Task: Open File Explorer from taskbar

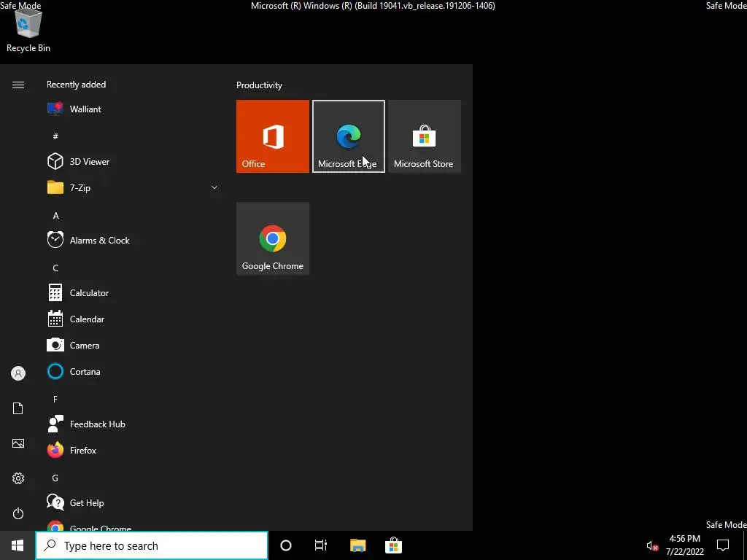Action: pos(357,545)
